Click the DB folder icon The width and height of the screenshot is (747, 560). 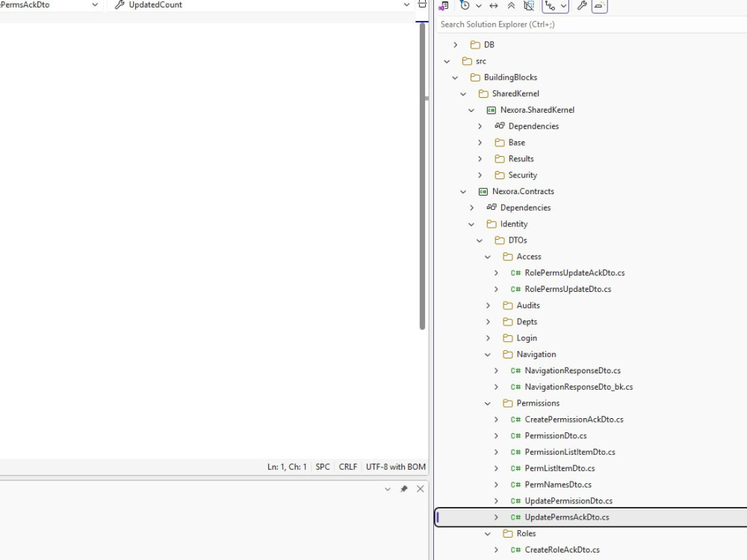click(x=475, y=45)
